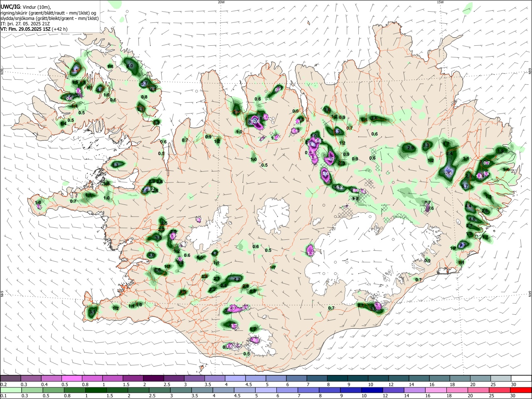
Task: Select lower legend blue swatch starting at 7
Action: pos(308,390)
